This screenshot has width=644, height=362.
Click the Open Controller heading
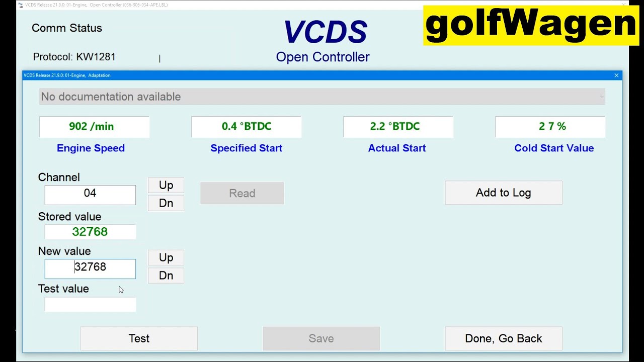point(323,57)
